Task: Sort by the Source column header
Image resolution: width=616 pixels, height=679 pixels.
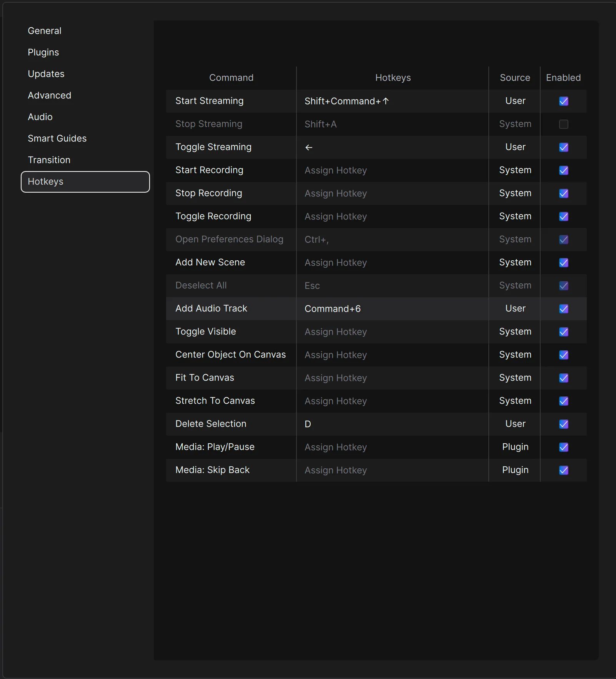Action: (515, 78)
